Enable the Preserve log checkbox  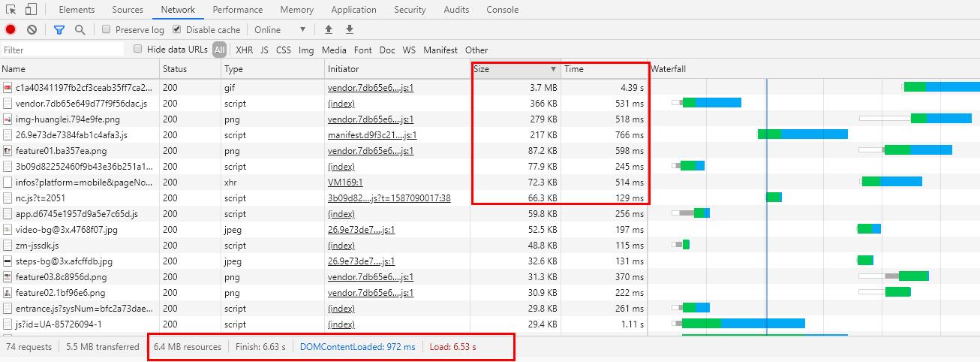coord(107,30)
